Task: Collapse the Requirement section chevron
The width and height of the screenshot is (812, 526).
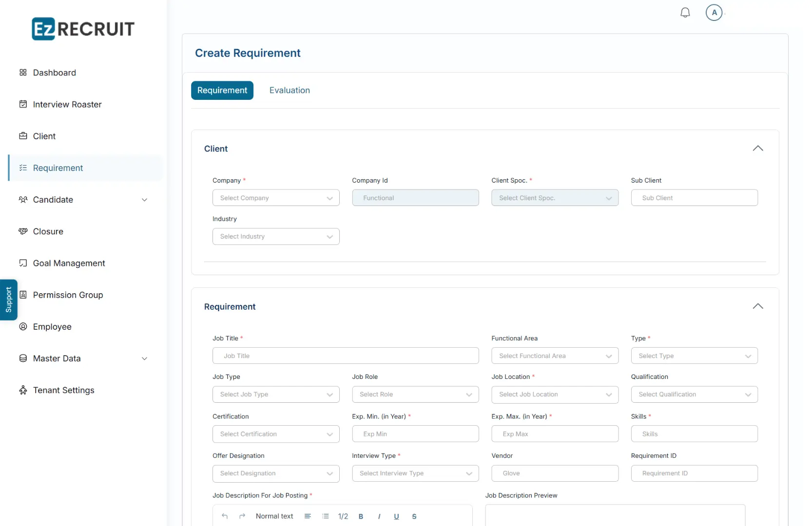Action: click(758, 306)
